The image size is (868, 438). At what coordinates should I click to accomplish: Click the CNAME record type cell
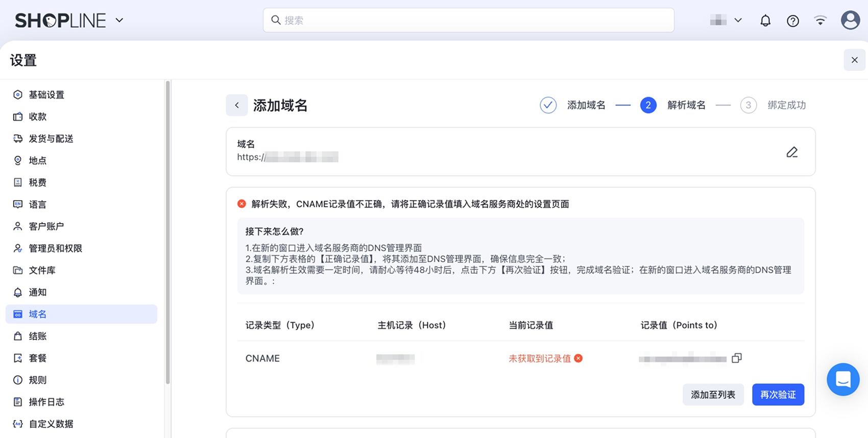click(x=262, y=358)
